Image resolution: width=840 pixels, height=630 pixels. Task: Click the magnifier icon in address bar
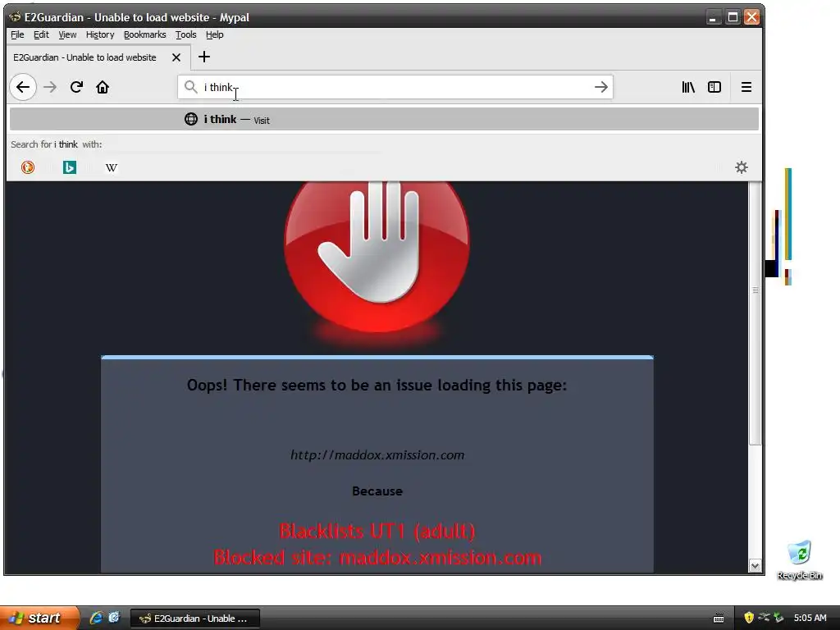(x=190, y=87)
